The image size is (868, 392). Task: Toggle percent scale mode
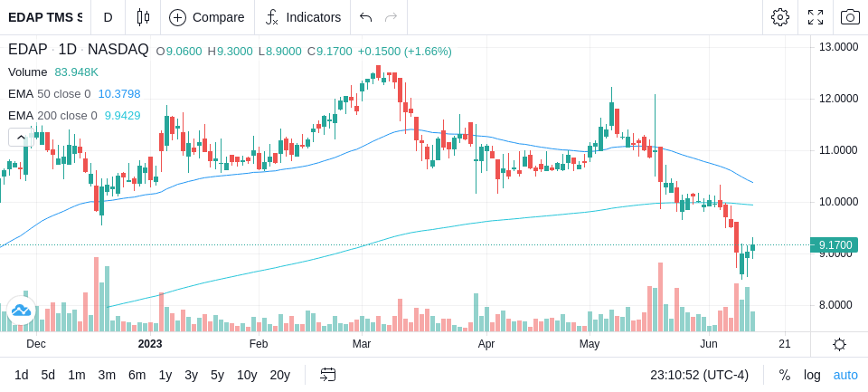tap(785, 376)
